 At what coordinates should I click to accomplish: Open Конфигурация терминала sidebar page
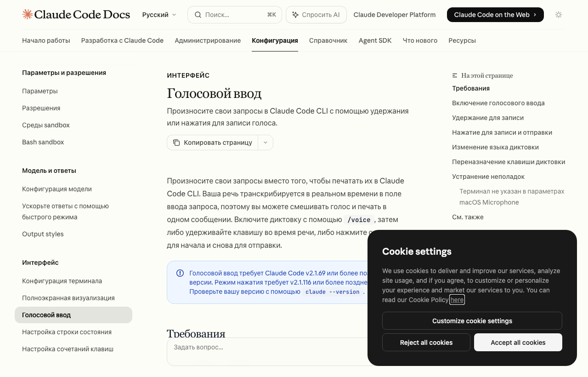(x=73, y=281)
